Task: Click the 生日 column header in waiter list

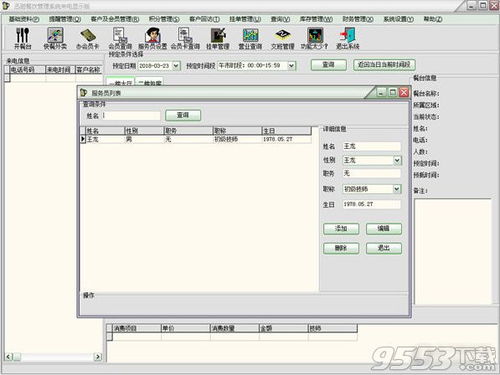Action: tap(287, 131)
